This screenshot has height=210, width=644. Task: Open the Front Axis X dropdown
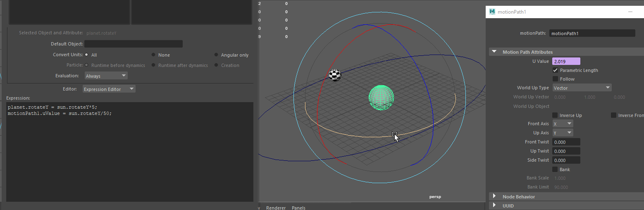pyautogui.click(x=563, y=124)
